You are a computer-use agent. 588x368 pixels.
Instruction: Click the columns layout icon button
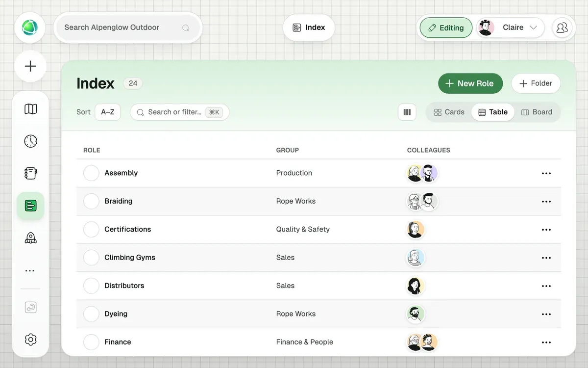point(407,112)
